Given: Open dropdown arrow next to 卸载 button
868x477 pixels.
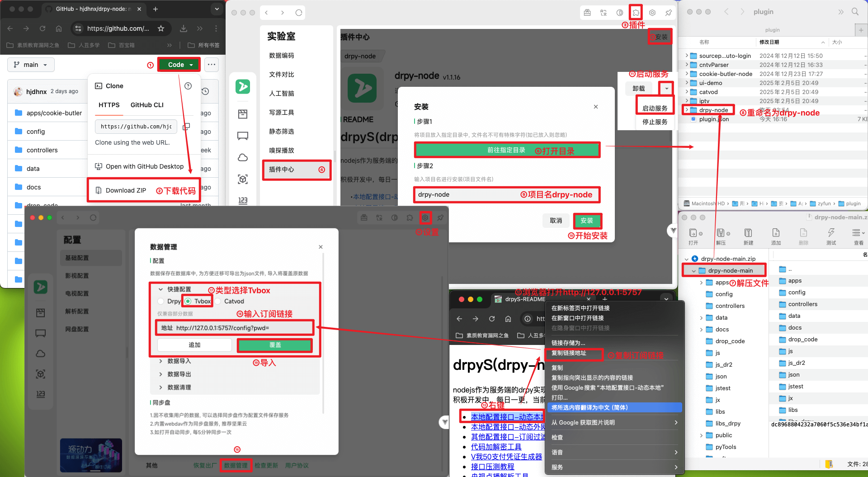Looking at the screenshot, I should 666,89.
